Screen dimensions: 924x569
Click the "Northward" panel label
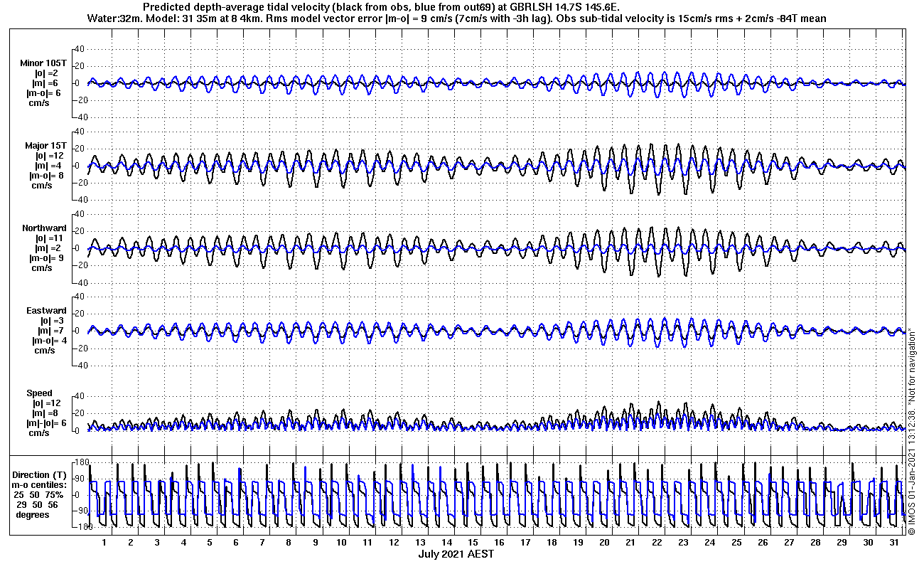[x=44, y=228]
